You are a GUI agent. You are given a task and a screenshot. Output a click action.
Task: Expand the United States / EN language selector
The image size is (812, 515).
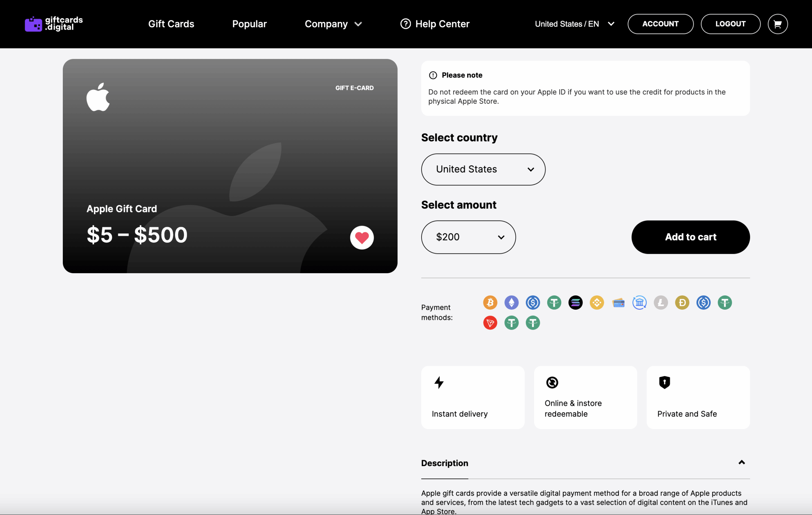pyautogui.click(x=574, y=24)
